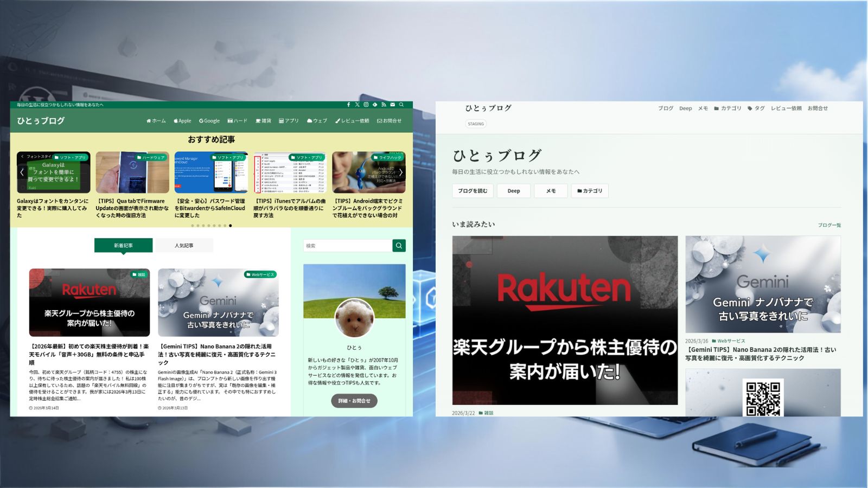Open タグ in right site top navigation
The height and width of the screenshot is (488, 868).
coord(756,108)
